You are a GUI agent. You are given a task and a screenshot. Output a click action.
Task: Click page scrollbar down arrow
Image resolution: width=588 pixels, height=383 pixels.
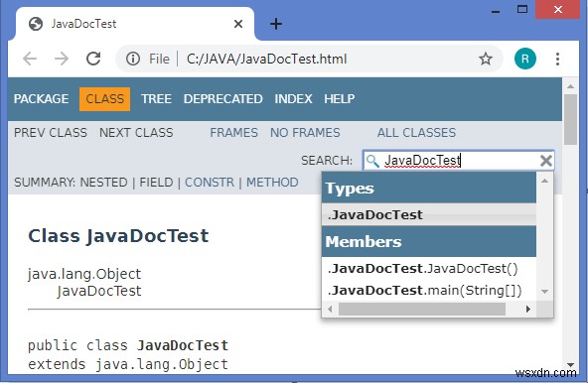tap(570, 364)
